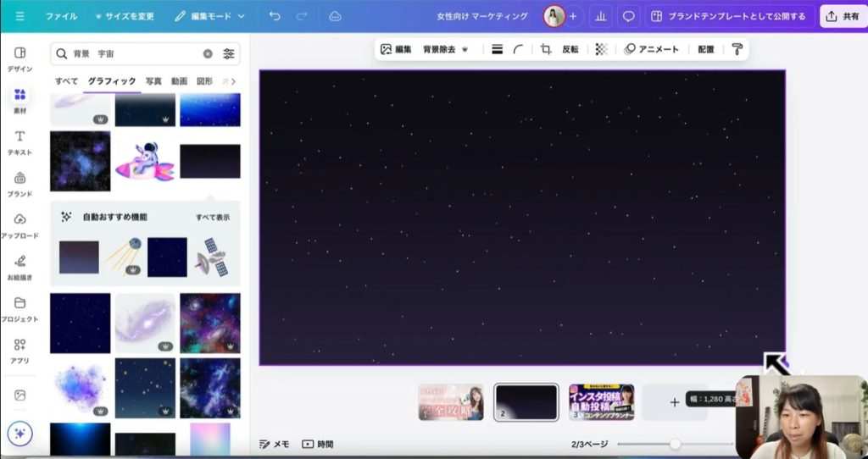Open the アップロード uploads panel
The height and width of the screenshot is (459, 868).
click(19, 225)
